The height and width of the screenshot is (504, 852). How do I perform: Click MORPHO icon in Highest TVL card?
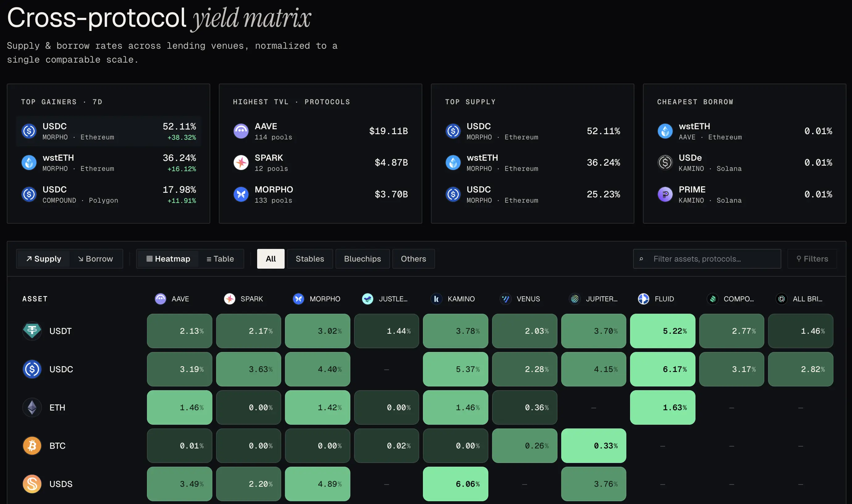coord(241,194)
